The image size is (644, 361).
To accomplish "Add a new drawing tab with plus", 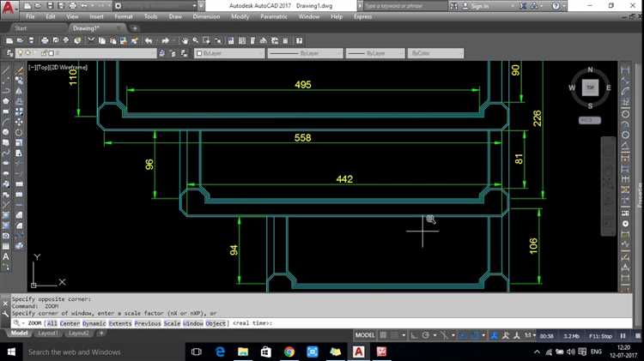I will (135, 27).
